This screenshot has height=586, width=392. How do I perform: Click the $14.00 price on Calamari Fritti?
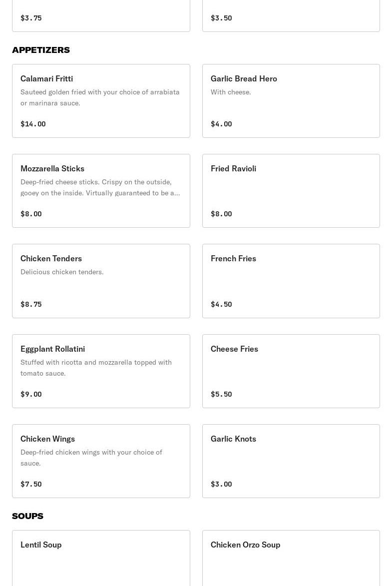[33, 124]
